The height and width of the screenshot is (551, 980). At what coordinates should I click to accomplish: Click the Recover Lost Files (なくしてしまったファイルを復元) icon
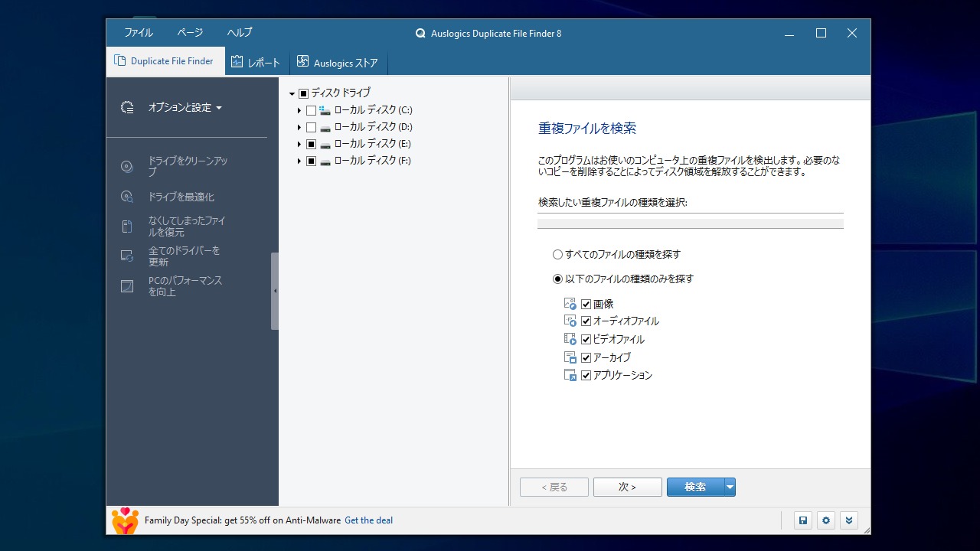point(127,227)
